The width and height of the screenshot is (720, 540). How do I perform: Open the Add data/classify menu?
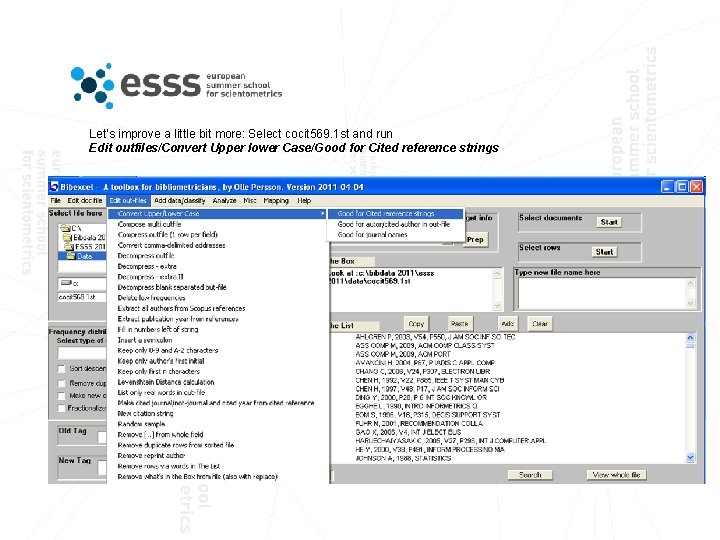click(180, 201)
